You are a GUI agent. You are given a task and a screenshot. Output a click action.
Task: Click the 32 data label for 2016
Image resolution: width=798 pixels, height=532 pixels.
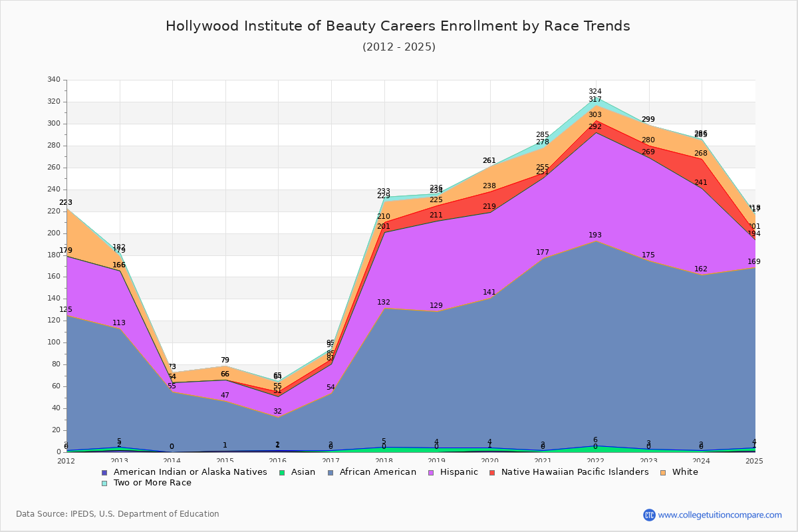[x=277, y=412]
